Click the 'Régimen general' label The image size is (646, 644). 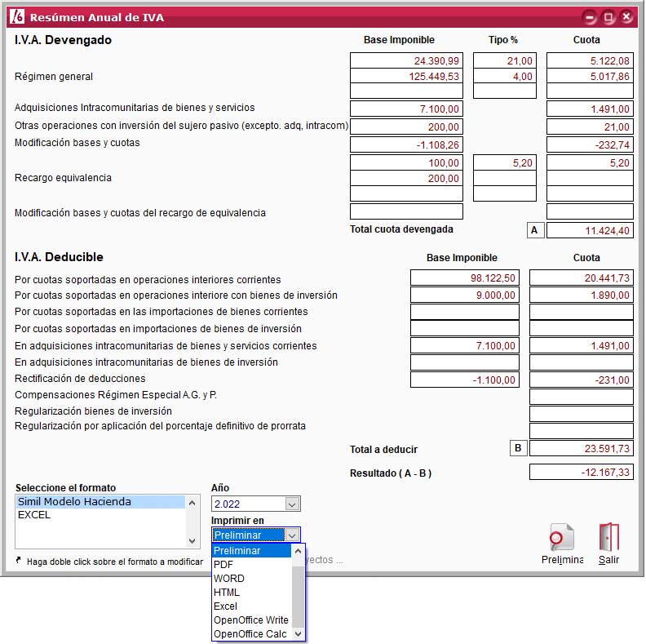coord(54,77)
